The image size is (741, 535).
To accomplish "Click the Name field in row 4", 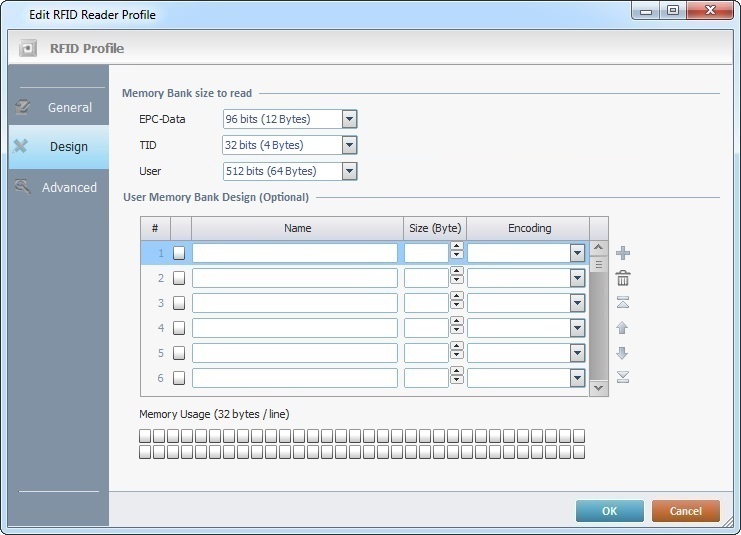I will tap(295, 328).
